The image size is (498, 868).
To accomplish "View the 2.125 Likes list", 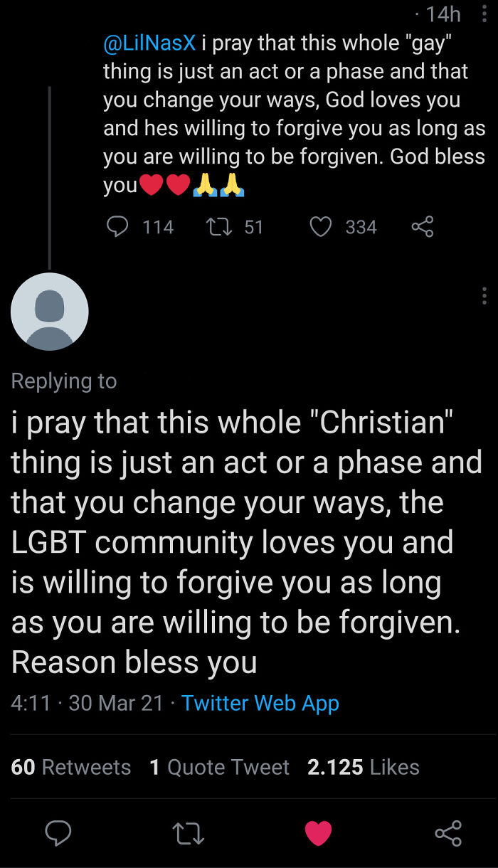I will 362,767.
